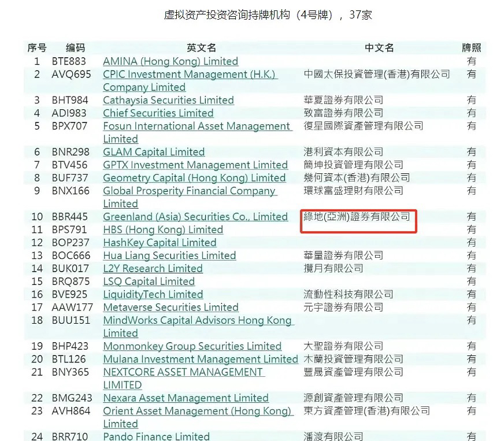The image size is (504, 441).
Task: Select code cell BUF737
Action: [70, 178]
